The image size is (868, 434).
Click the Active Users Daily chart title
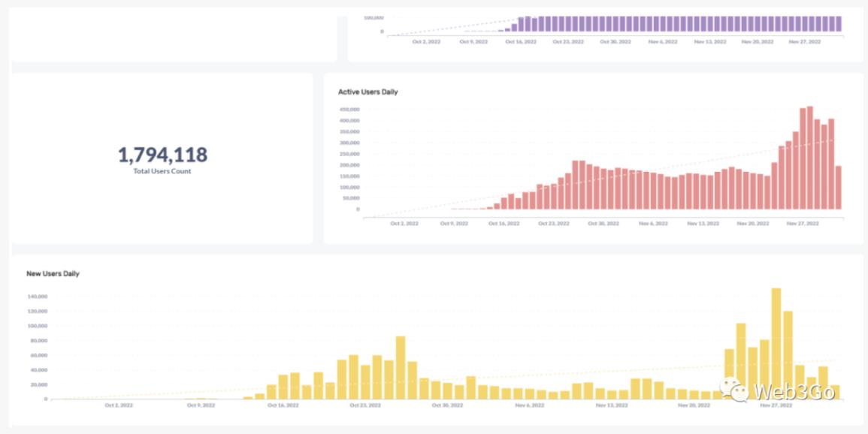pos(368,92)
